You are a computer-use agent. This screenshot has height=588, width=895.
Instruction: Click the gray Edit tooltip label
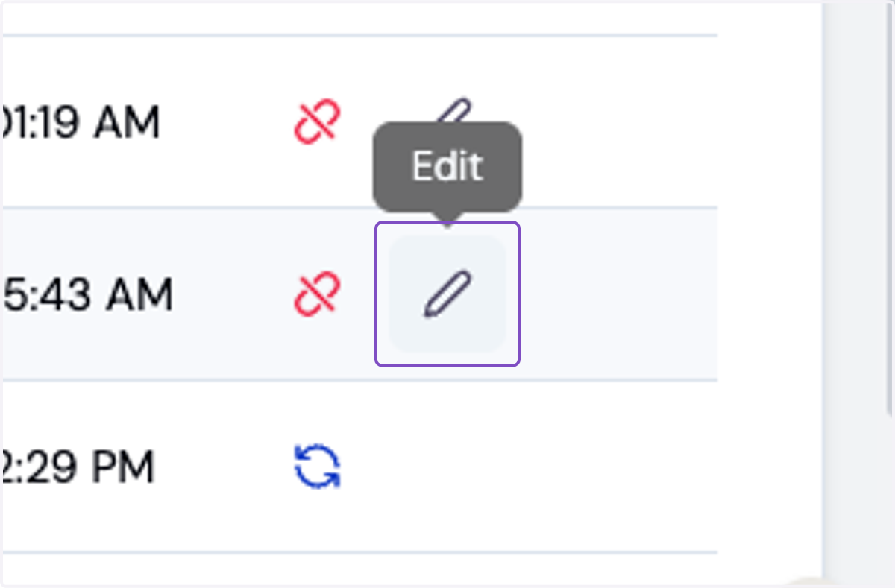tap(447, 167)
